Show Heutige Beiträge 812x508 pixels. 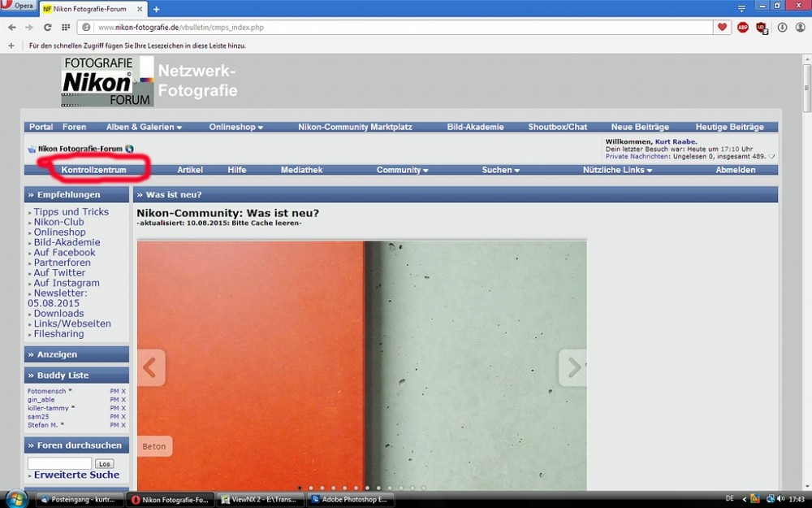tap(730, 127)
